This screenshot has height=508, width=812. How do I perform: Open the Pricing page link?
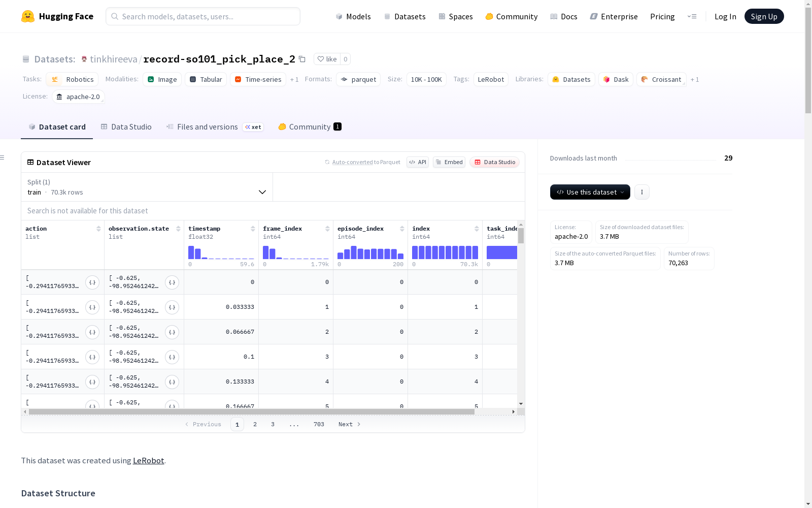(662, 16)
